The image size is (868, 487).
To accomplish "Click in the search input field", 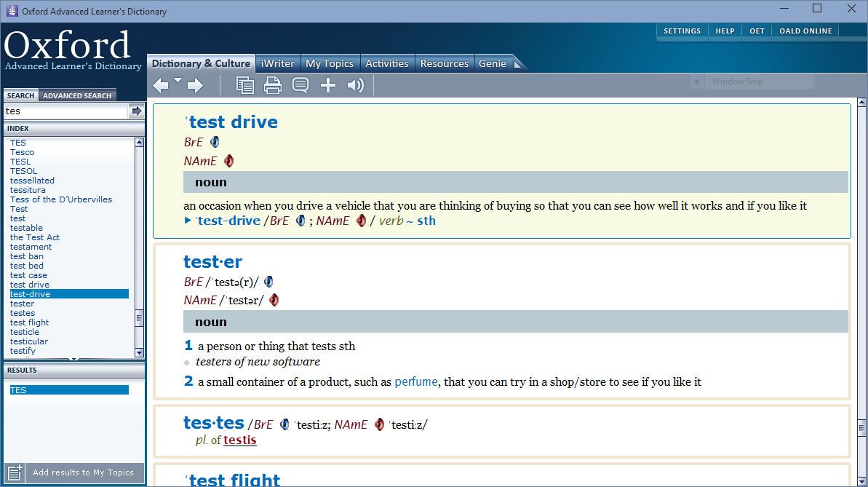I will coord(66,111).
